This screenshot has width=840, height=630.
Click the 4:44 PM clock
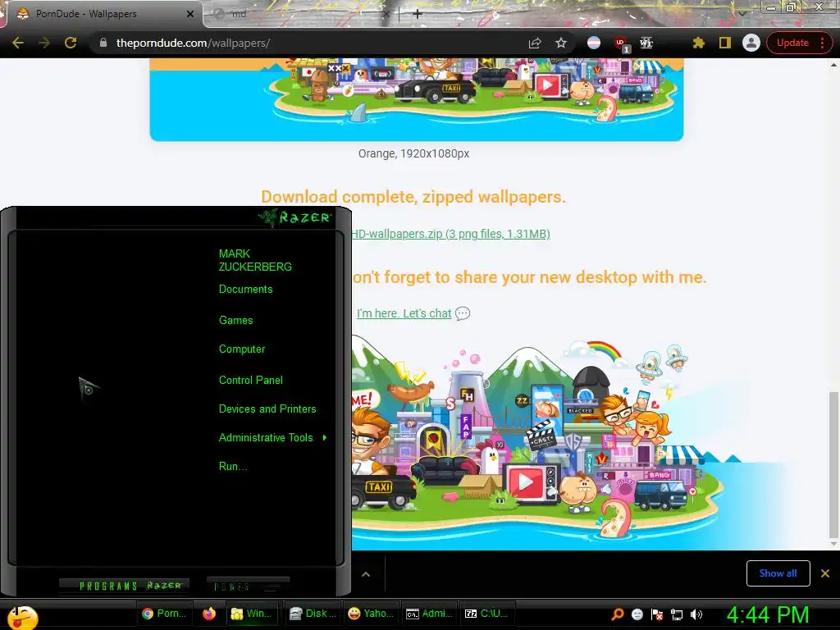(x=767, y=615)
